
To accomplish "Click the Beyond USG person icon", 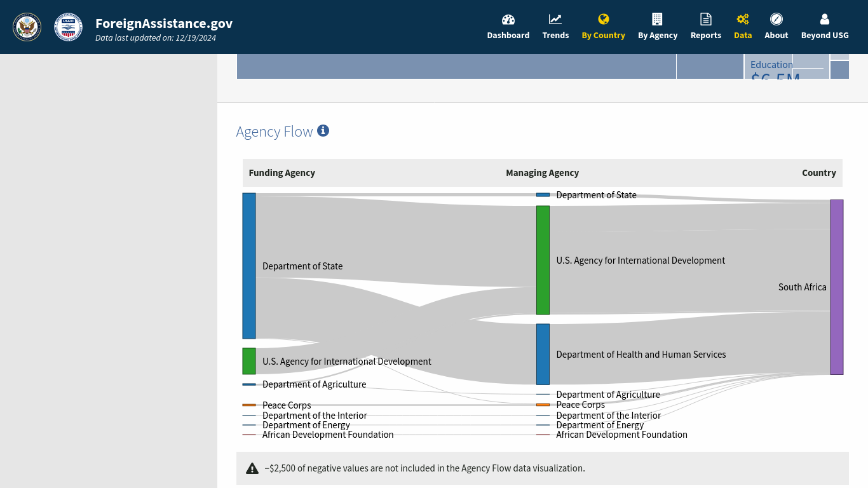I will point(825,19).
